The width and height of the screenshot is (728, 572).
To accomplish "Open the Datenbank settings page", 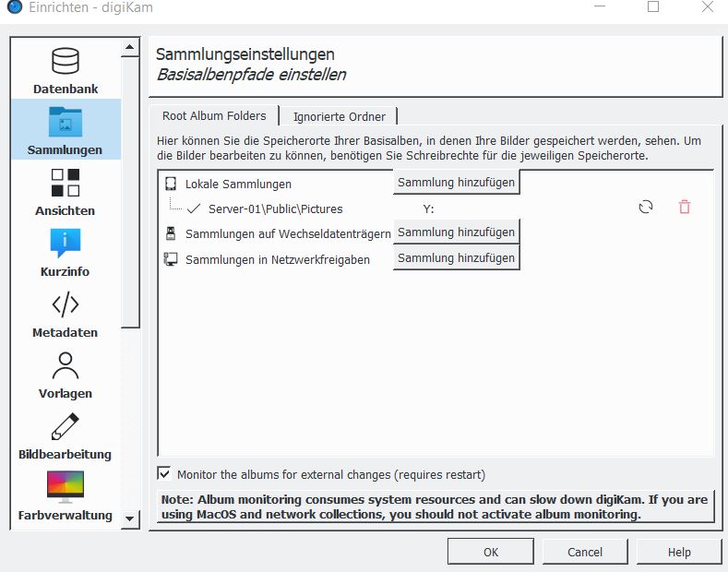I will point(65,69).
